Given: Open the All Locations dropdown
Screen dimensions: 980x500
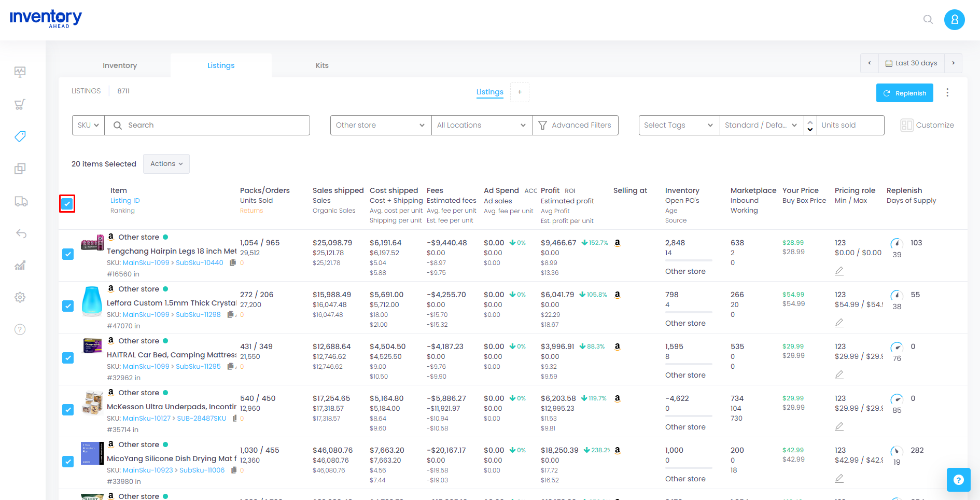Looking at the screenshot, I should point(482,125).
